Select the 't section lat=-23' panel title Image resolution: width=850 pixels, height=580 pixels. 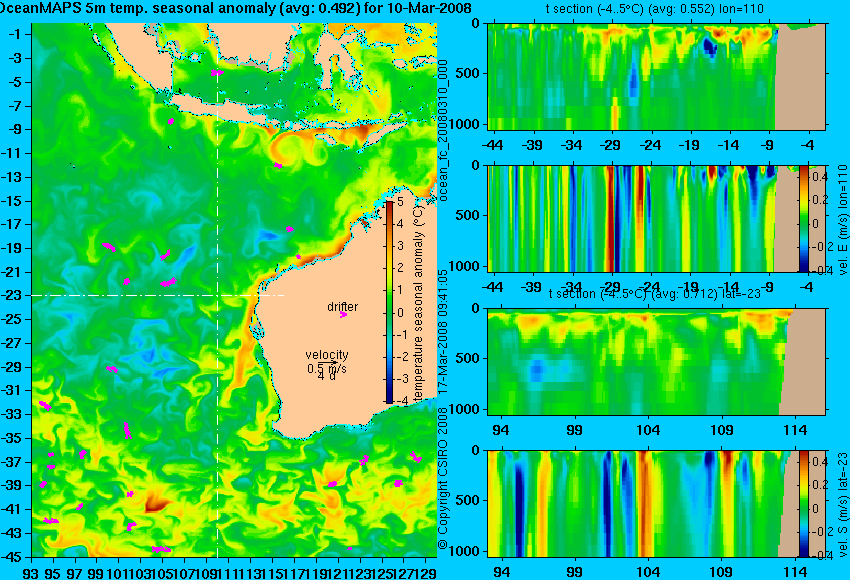pos(655,293)
